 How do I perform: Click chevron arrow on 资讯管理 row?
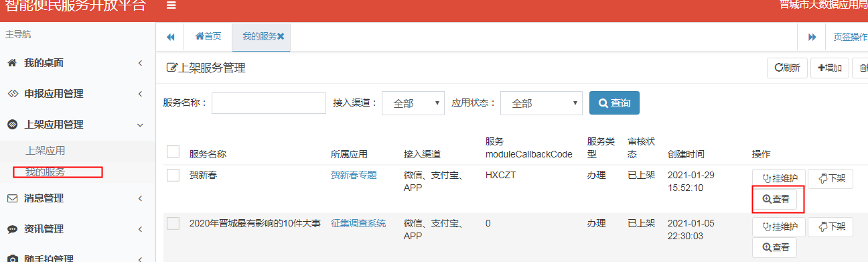140,229
